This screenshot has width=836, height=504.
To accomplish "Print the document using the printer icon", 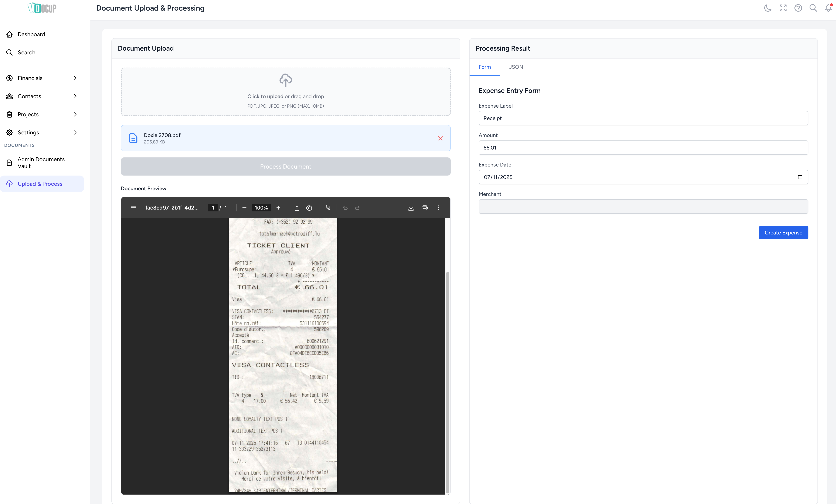I will [x=424, y=208].
